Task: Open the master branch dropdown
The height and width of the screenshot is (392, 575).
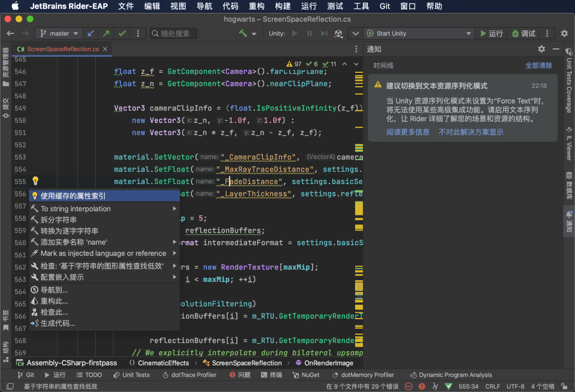Action: [59, 34]
